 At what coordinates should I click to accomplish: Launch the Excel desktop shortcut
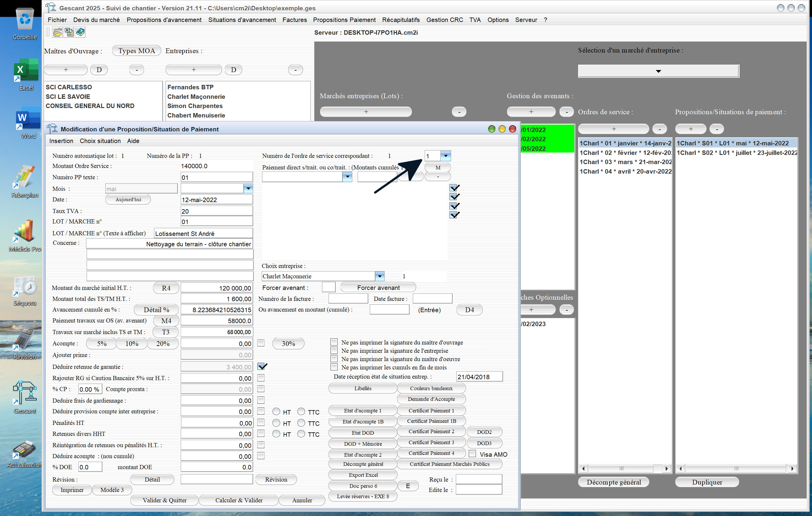coord(26,74)
